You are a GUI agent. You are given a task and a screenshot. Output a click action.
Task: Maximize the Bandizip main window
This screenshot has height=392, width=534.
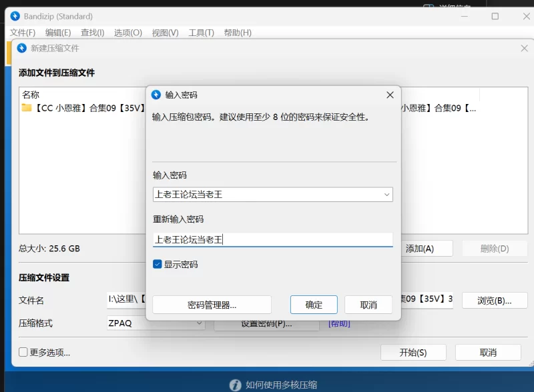pos(495,16)
